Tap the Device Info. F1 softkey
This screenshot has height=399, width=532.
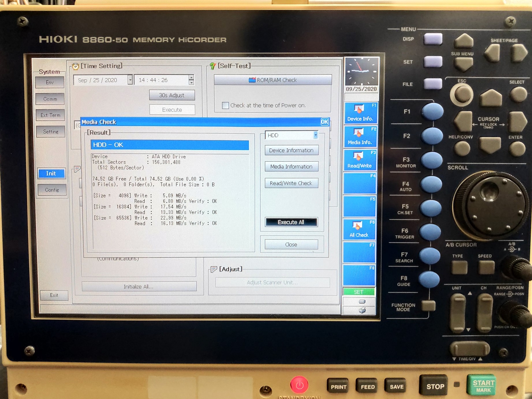pyautogui.click(x=360, y=113)
